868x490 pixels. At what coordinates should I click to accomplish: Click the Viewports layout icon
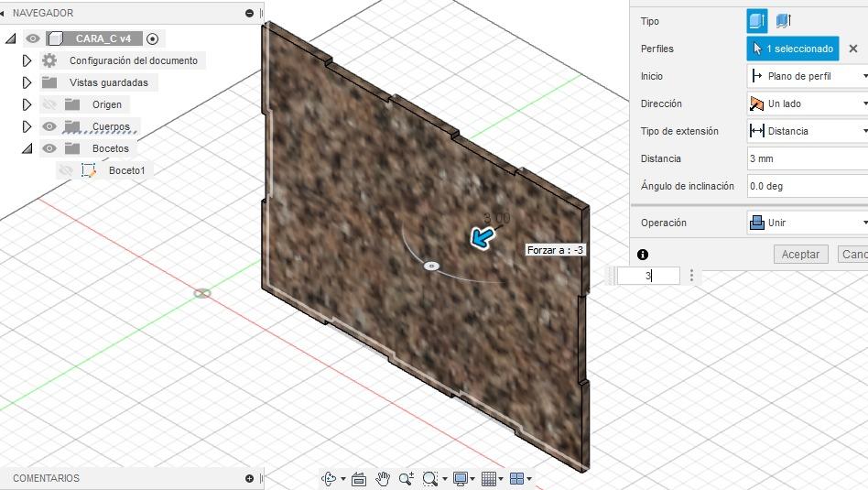coord(516,479)
